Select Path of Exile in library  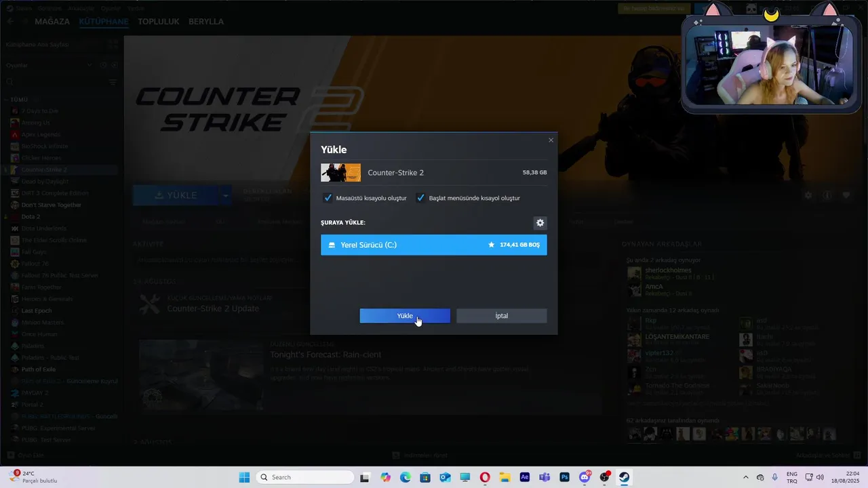tap(38, 369)
